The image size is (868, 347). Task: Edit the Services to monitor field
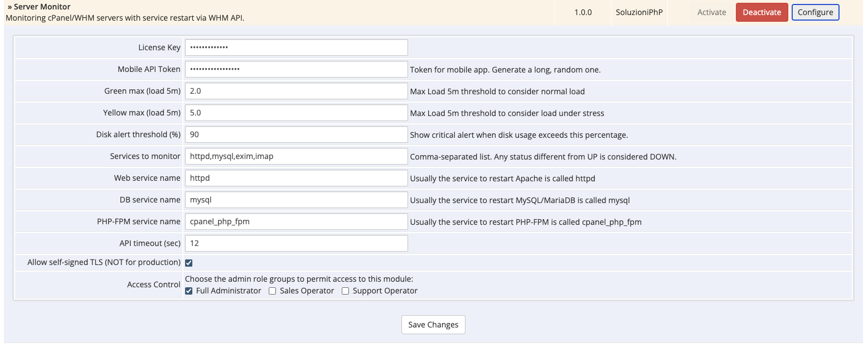pyautogui.click(x=296, y=156)
